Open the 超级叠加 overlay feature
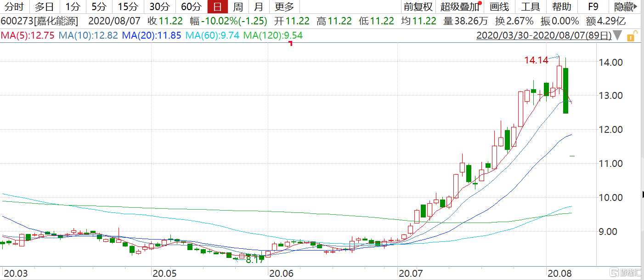This screenshot has height=280, width=644. 461,6
